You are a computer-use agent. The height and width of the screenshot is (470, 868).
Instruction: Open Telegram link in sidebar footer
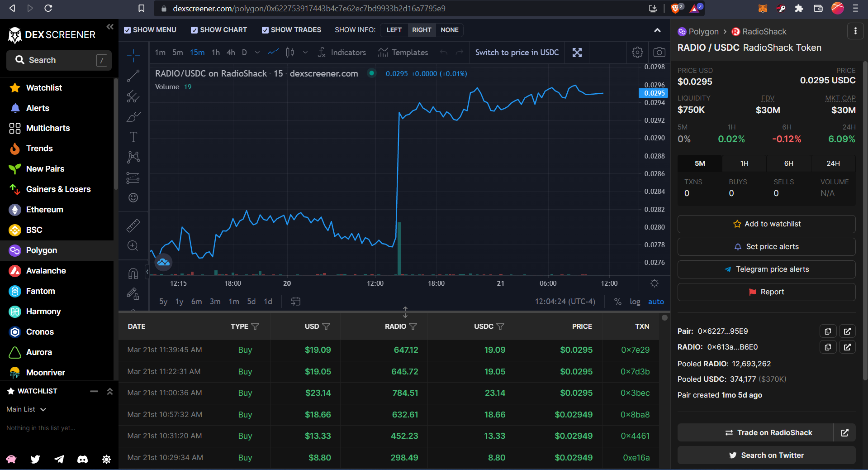click(x=59, y=459)
